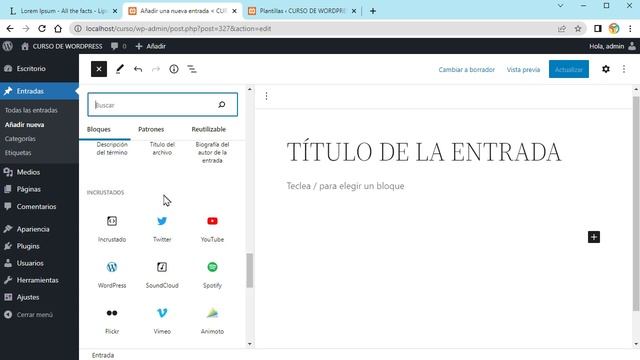Image resolution: width=640 pixels, height=360 pixels.
Task: Click Cambiar a borrador
Action: 467,69
